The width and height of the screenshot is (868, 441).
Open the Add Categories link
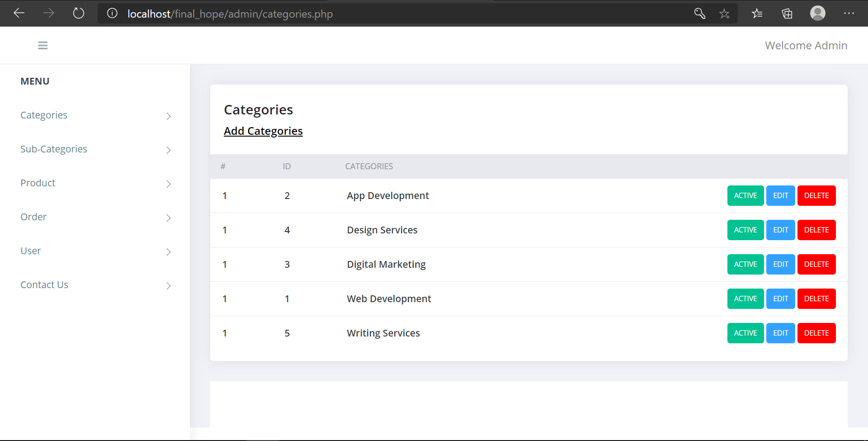[263, 131]
